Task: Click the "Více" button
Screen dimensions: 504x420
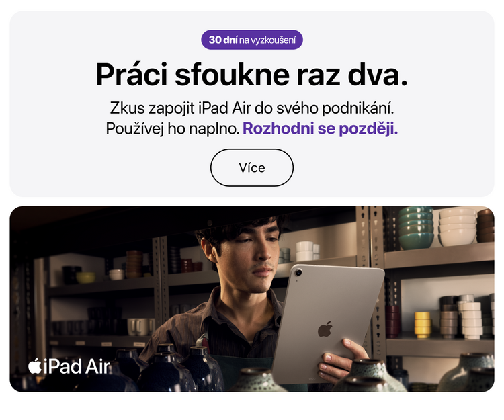Action: [252, 167]
